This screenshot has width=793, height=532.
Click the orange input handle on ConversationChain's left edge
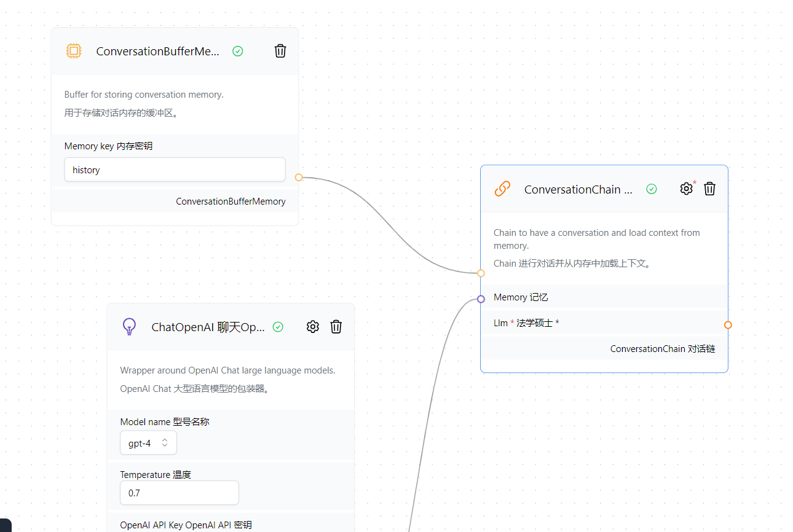click(481, 273)
